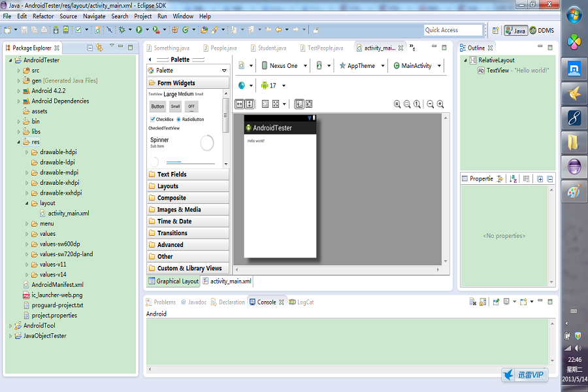Switch to the DDMS perspective
Screen dimensions: 588x392
(x=542, y=30)
